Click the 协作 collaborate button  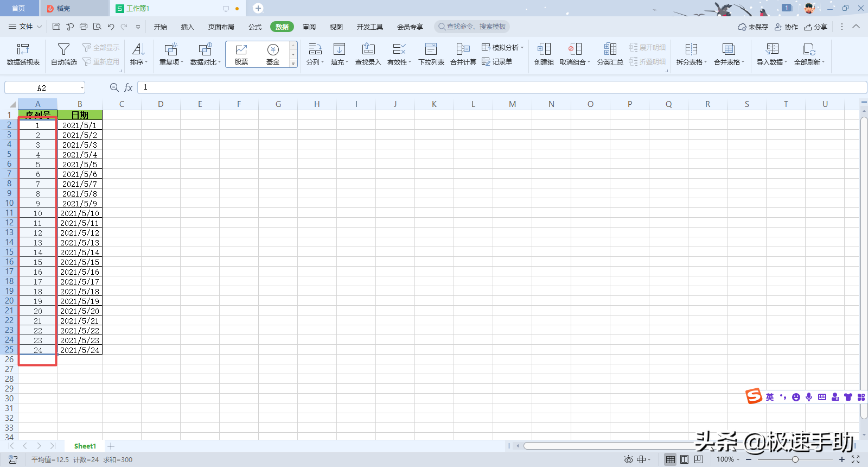click(x=786, y=27)
